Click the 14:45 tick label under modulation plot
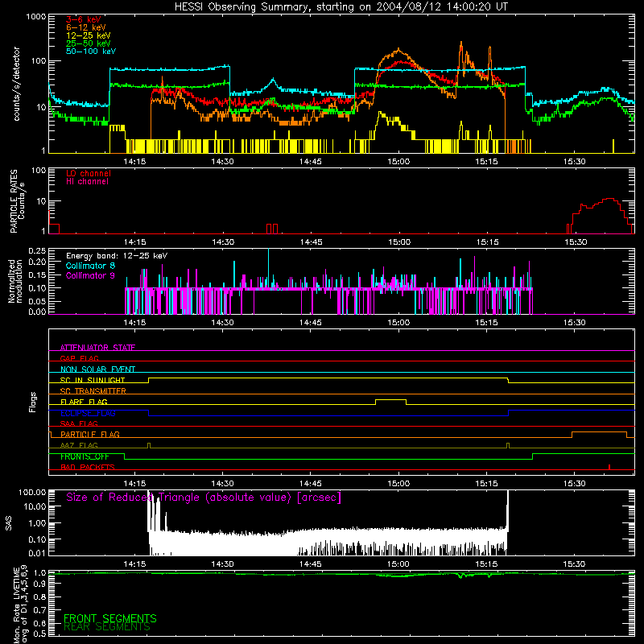Viewport: 644px width, 644px height. coord(311,323)
